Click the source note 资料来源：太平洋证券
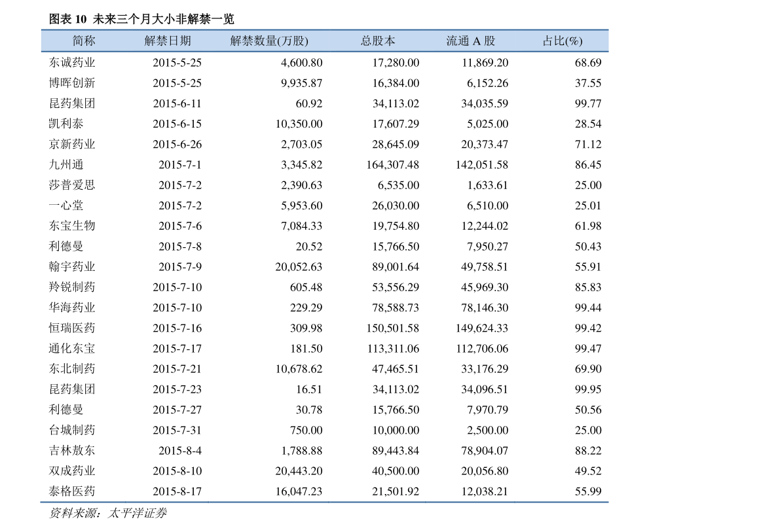The width and height of the screenshot is (780, 532). [x=108, y=513]
